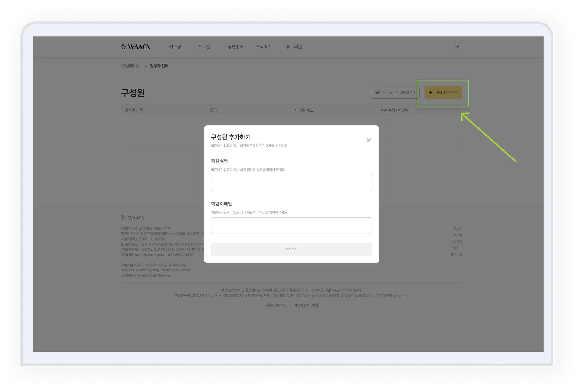
Task: Click the 사용자 추가하기 button
Action: point(443,93)
